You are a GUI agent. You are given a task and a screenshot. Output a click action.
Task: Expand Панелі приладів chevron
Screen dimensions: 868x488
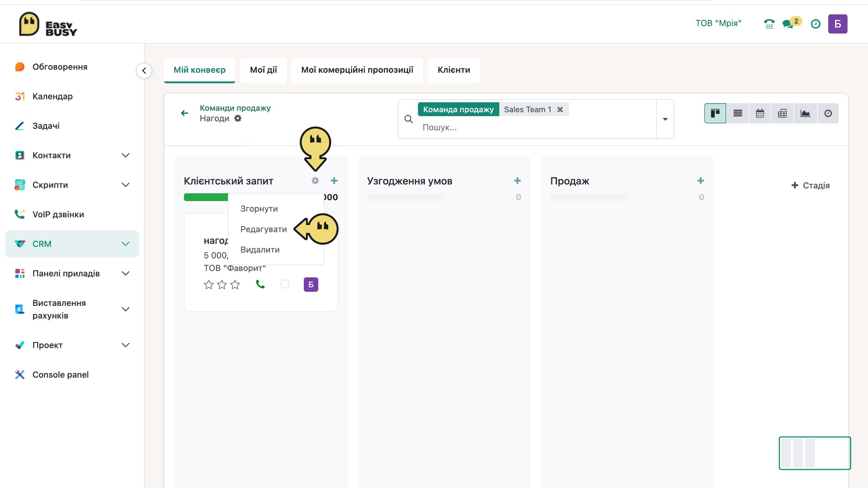click(126, 273)
